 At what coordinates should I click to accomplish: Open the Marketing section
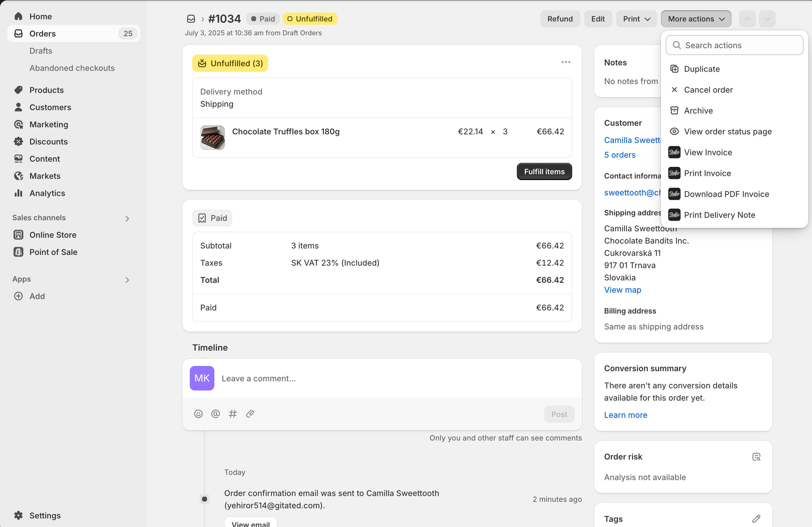(x=49, y=125)
